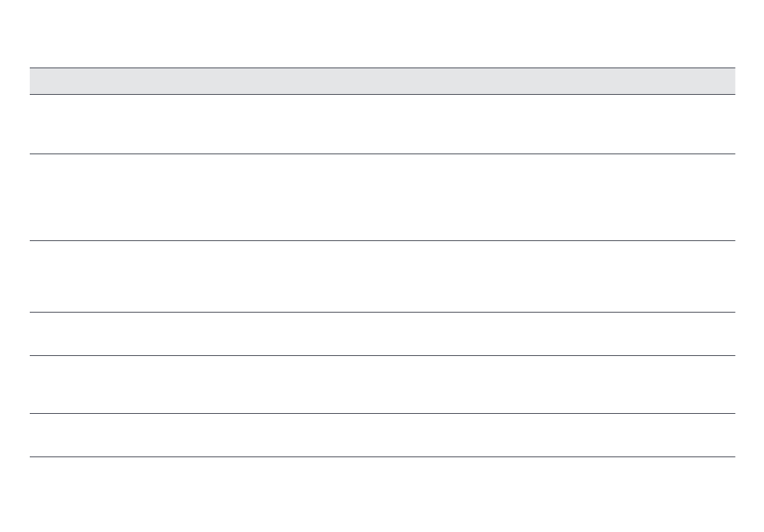
Task: Select the sixth, last blank table row
Action: pyautogui.click(x=382, y=435)
